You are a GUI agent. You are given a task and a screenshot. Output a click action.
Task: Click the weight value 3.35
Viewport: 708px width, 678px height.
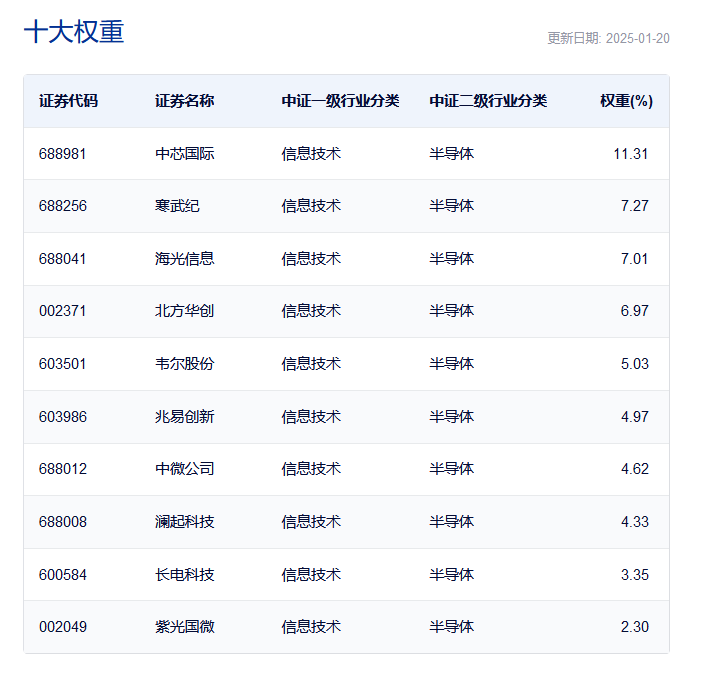tap(634, 575)
